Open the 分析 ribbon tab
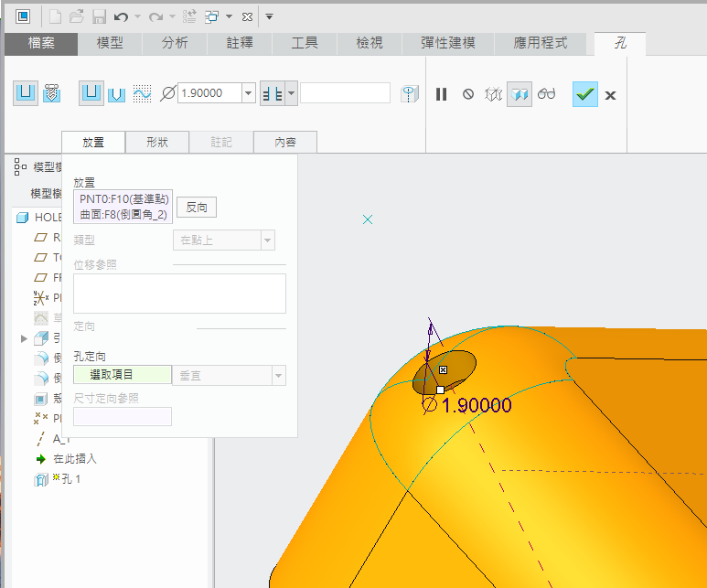Screen dimensions: 707x588 click(175, 43)
